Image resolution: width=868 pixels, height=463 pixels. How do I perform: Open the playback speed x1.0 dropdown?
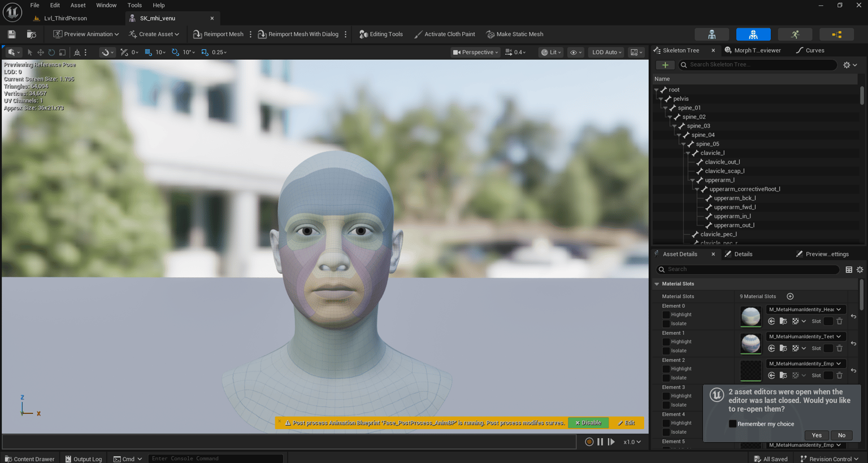[632, 442]
